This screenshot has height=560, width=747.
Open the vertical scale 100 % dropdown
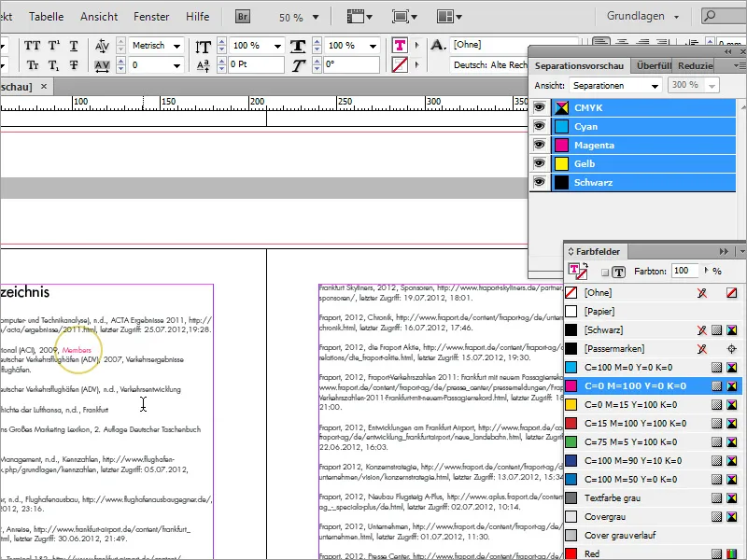pyautogui.click(x=277, y=46)
